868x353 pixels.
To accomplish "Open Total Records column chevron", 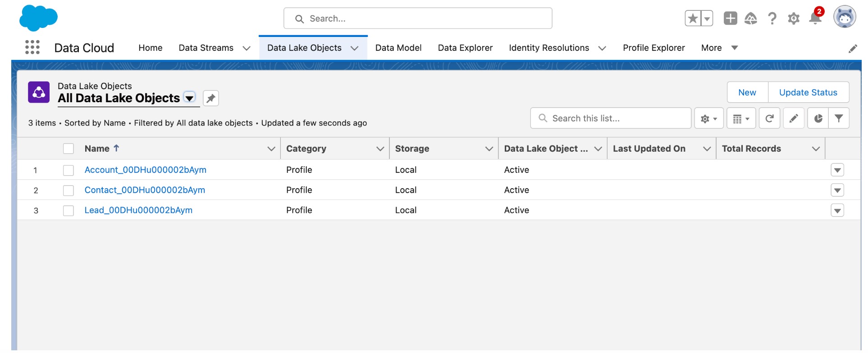I will coord(816,149).
